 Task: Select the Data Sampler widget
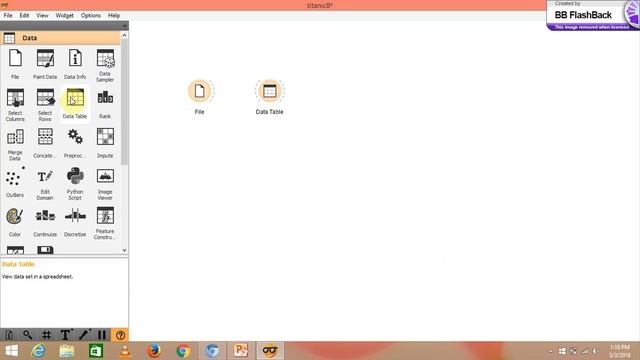(105, 64)
